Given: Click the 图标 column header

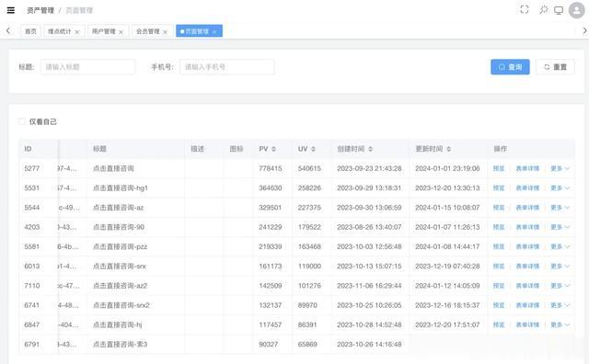Looking at the screenshot, I should (237, 149).
